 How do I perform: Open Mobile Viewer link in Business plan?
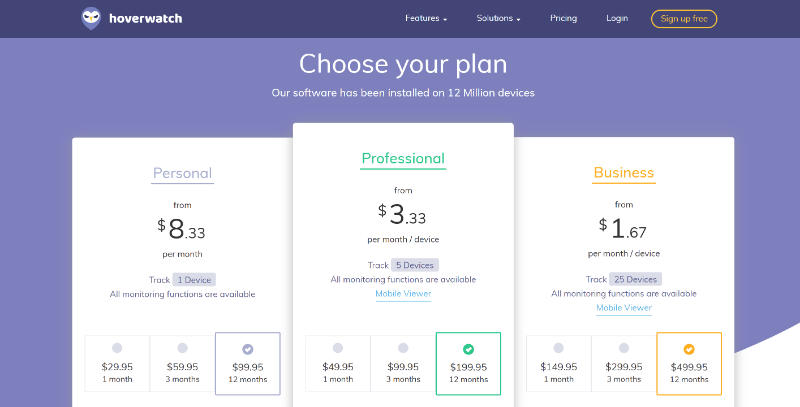click(624, 308)
